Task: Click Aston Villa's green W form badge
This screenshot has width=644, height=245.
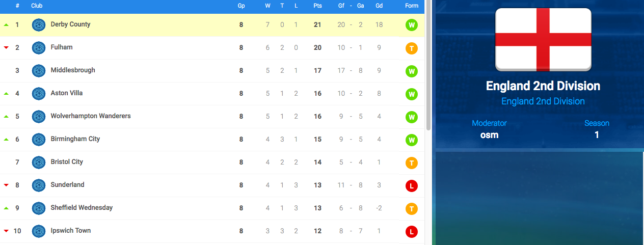Action: click(412, 94)
